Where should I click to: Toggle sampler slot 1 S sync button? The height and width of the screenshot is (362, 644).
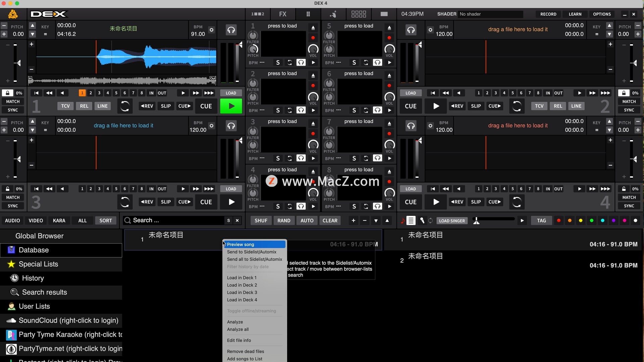pos(278,62)
